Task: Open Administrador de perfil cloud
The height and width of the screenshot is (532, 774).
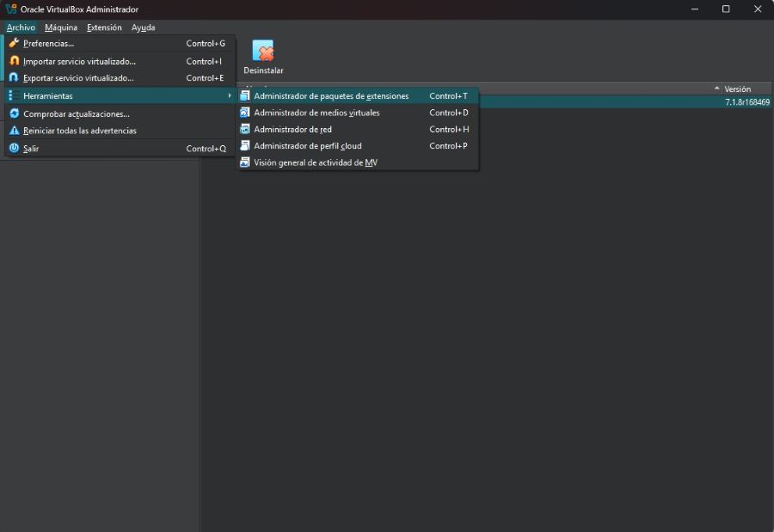Action: 358,146
